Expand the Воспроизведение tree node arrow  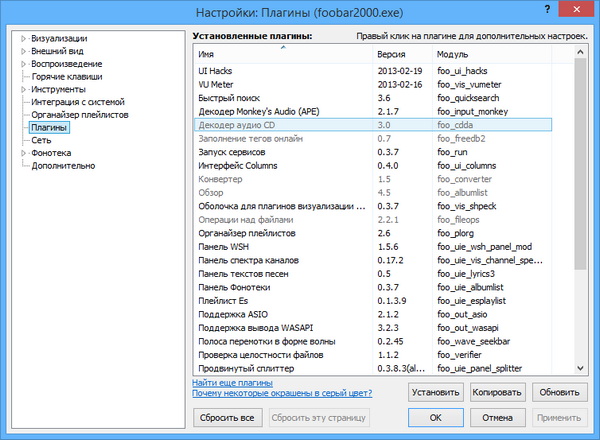pos(23,64)
